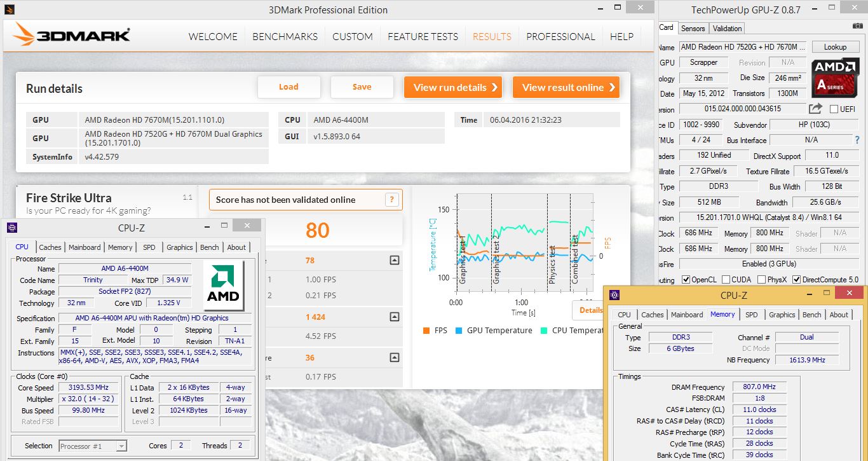
Task: Select SPD tab in CPU-Z memory window
Action: [x=752, y=315]
